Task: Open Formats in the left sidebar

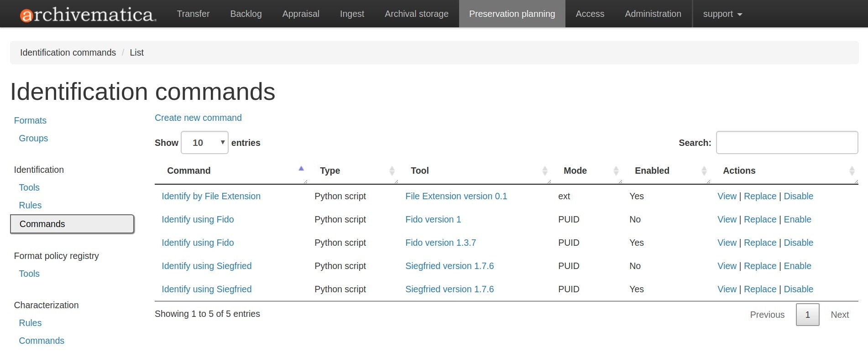Action: coord(30,120)
